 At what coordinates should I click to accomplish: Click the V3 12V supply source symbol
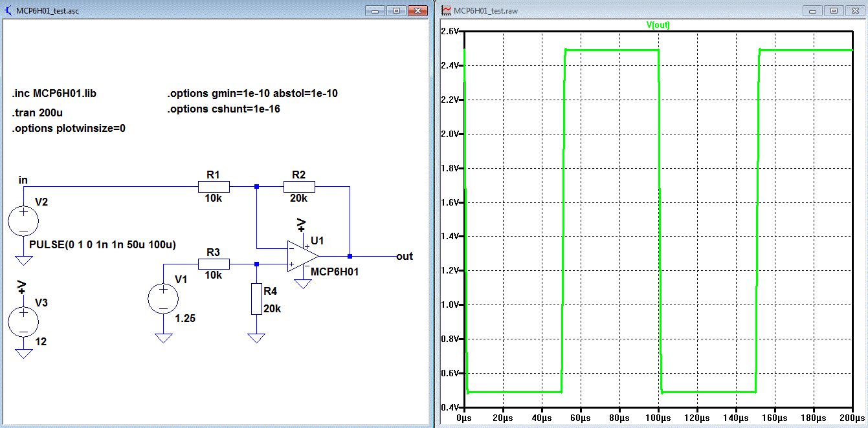[23, 321]
